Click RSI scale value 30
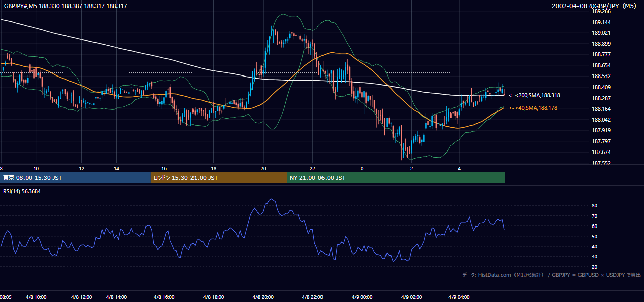The width and height of the screenshot is (644, 302). pos(594,257)
